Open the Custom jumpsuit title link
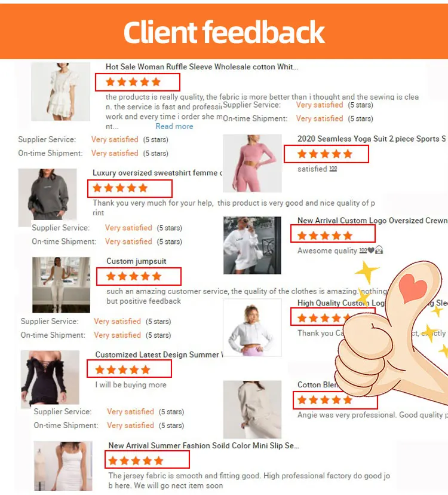The height and width of the screenshot is (495, 448). (136, 261)
